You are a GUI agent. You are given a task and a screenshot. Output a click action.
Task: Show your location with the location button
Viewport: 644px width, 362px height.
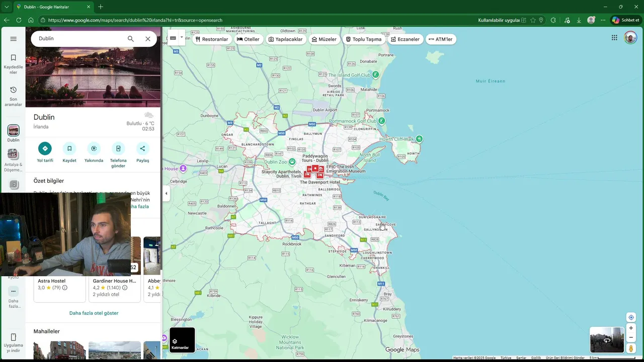pyautogui.click(x=631, y=317)
